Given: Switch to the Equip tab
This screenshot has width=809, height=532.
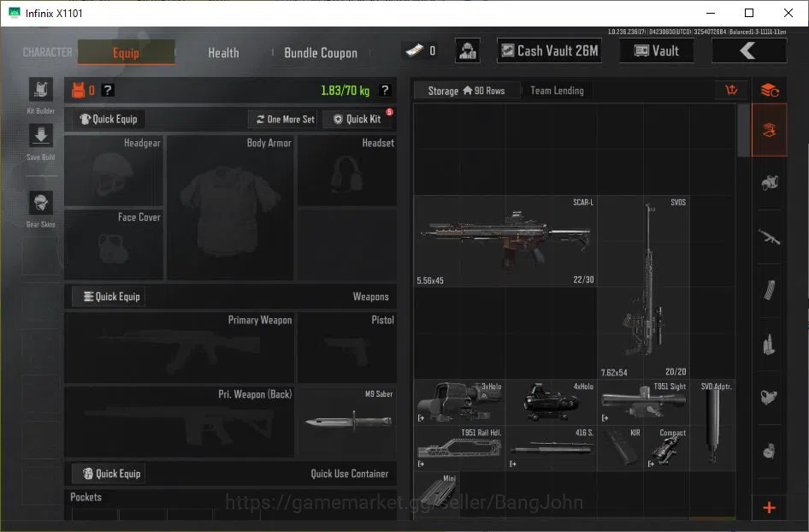Looking at the screenshot, I should pyautogui.click(x=127, y=53).
